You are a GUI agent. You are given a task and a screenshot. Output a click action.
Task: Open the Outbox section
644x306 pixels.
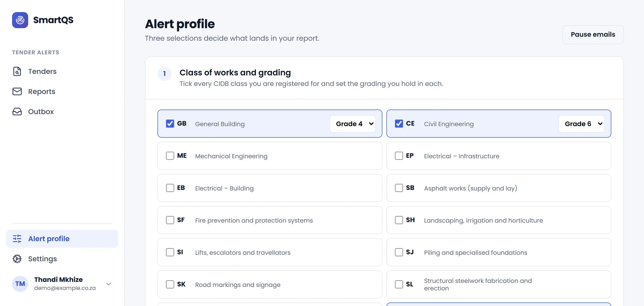pos(62,111)
